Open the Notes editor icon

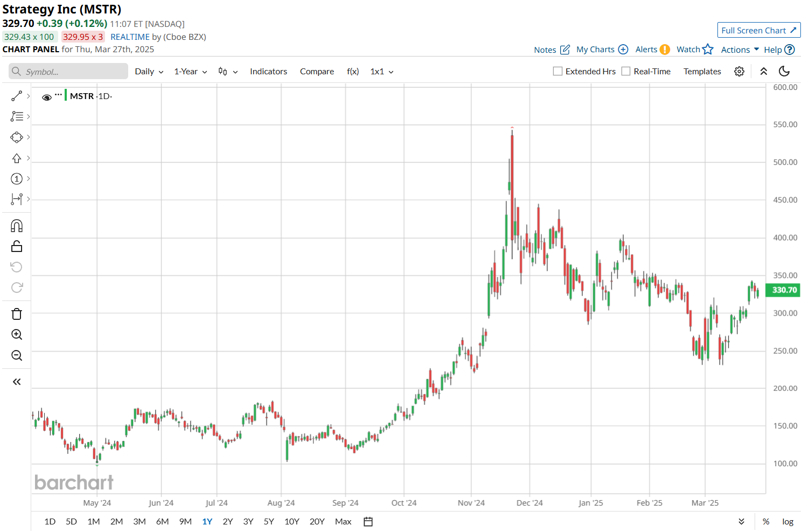click(565, 50)
